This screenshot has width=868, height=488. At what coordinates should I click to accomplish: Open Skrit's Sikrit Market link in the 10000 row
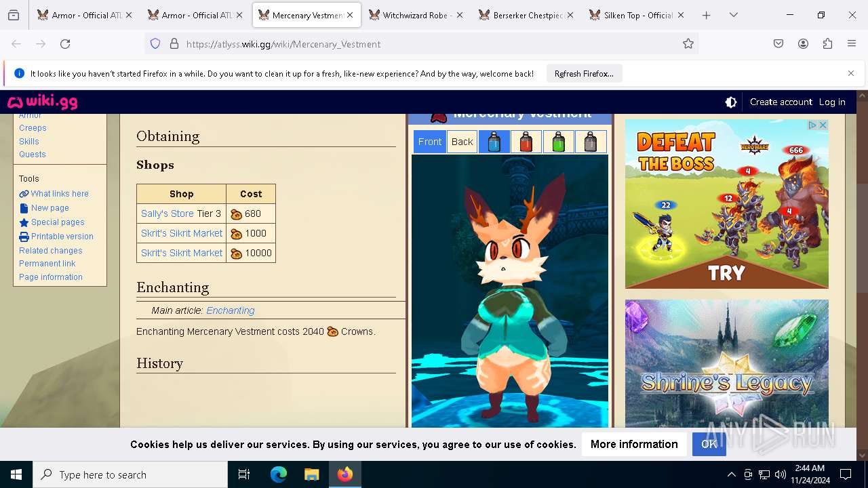182,253
